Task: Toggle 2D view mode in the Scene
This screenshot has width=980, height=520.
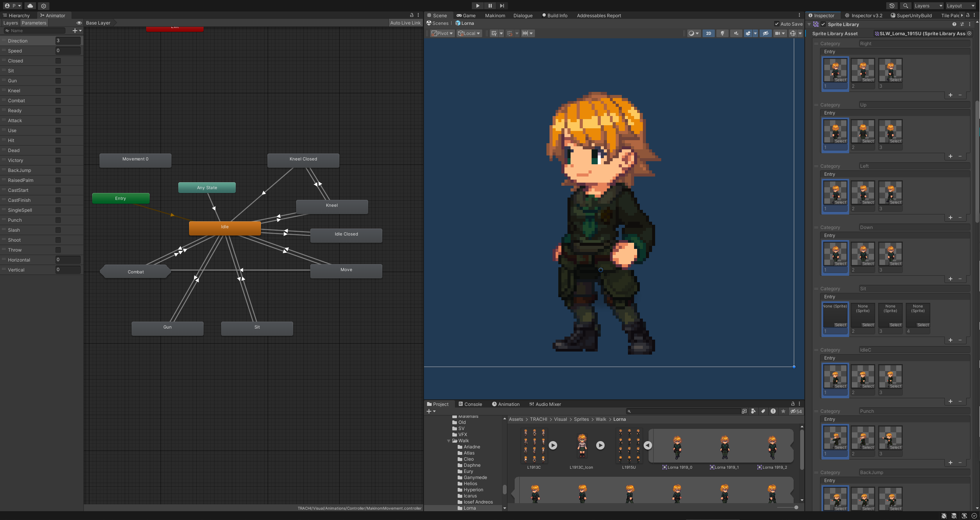Action: pos(708,33)
